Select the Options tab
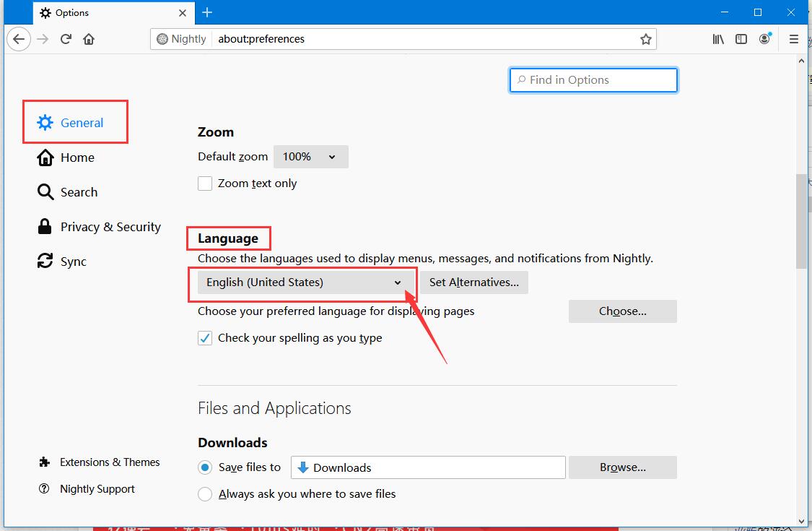The height and width of the screenshot is (531, 812). click(x=114, y=13)
